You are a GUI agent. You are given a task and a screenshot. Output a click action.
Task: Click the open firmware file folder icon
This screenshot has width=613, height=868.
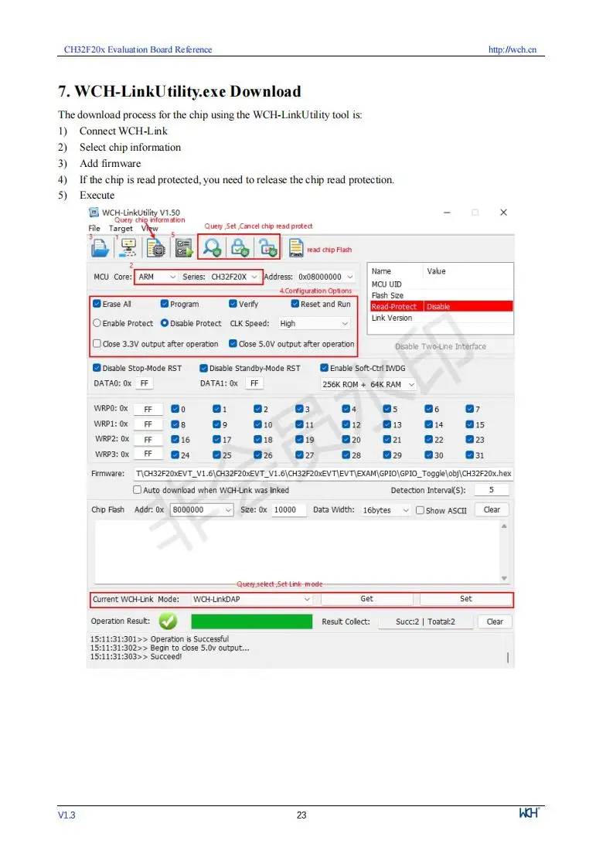click(x=100, y=247)
